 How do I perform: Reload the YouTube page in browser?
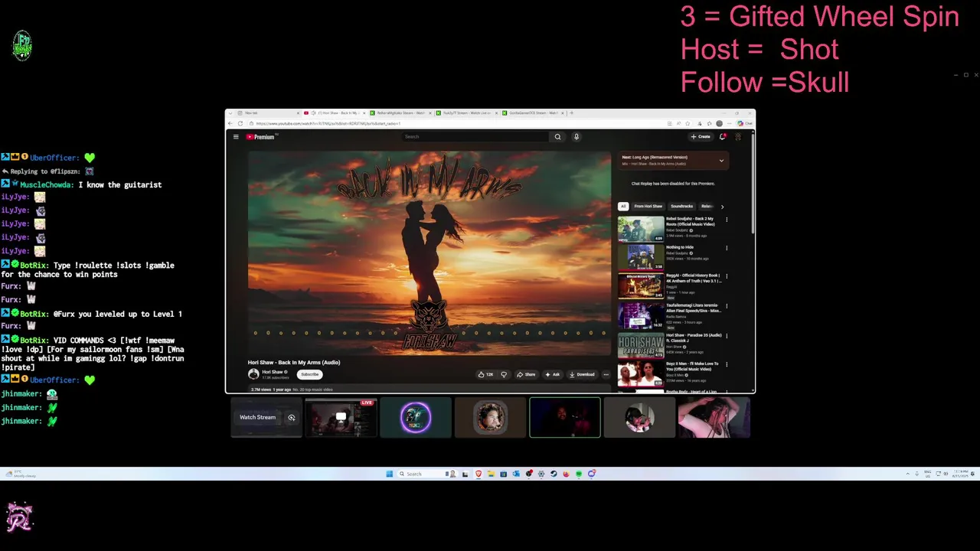click(240, 123)
